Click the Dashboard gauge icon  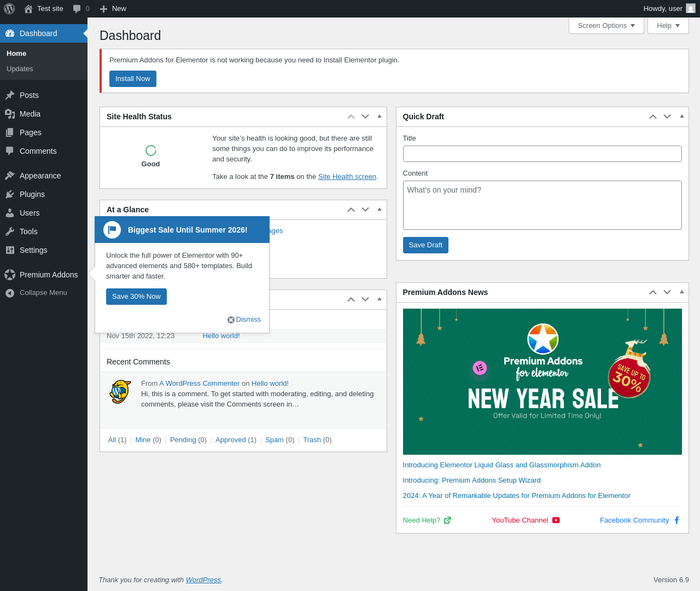pyautogui.click(x=10, y=33)
